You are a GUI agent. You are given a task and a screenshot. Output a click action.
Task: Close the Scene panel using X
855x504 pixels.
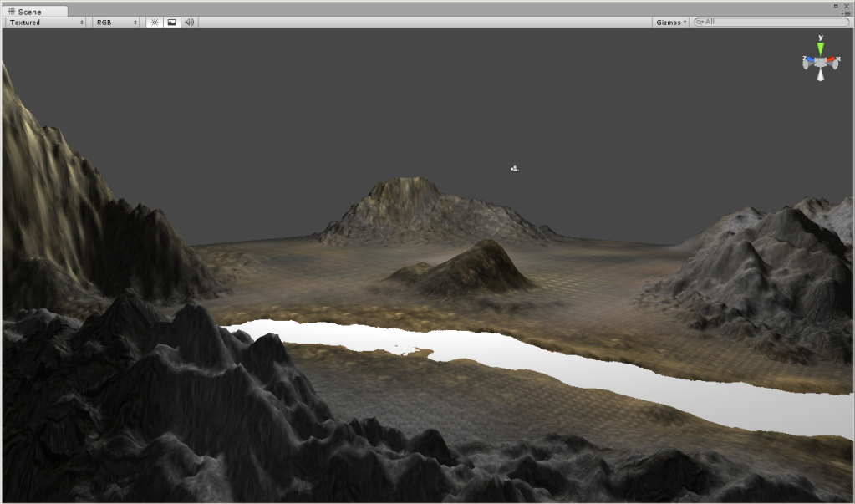tap(845, 6)
